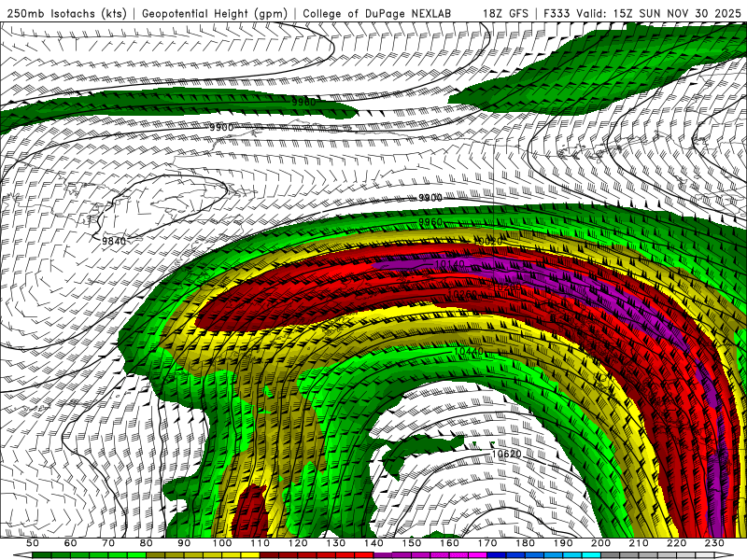Select the dark purple swatch starting at 140
Screen dimensions: 747x560
coord(383,555)
